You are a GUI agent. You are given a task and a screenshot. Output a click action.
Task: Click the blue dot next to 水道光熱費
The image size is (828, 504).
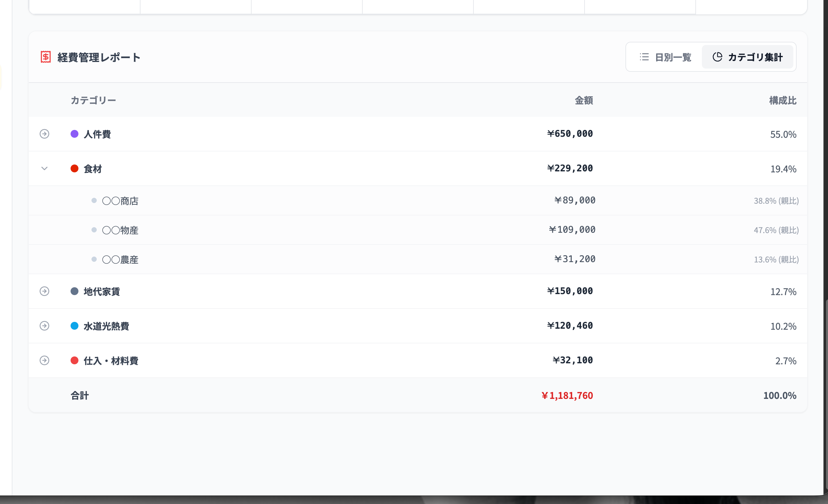coord(75,326)
